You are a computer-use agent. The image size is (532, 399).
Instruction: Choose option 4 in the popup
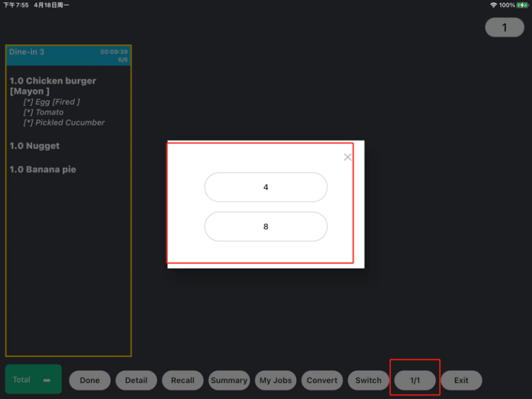(x=266, y=187)
